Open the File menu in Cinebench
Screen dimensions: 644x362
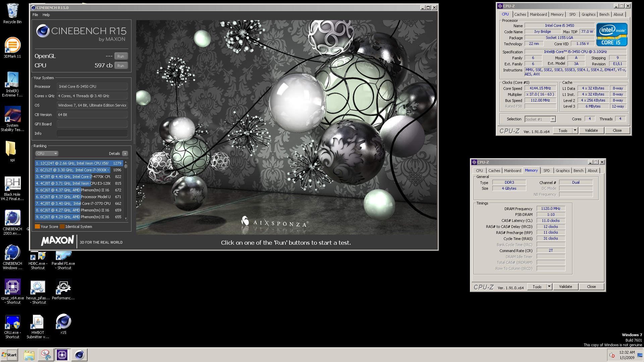[35, 15]
